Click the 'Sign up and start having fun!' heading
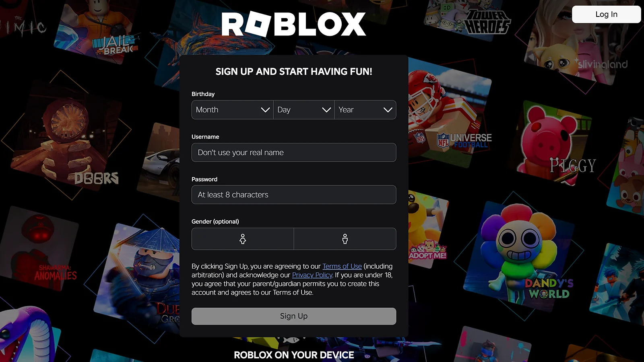This screenshot has height=362, width=644. [x=294, y=72]
